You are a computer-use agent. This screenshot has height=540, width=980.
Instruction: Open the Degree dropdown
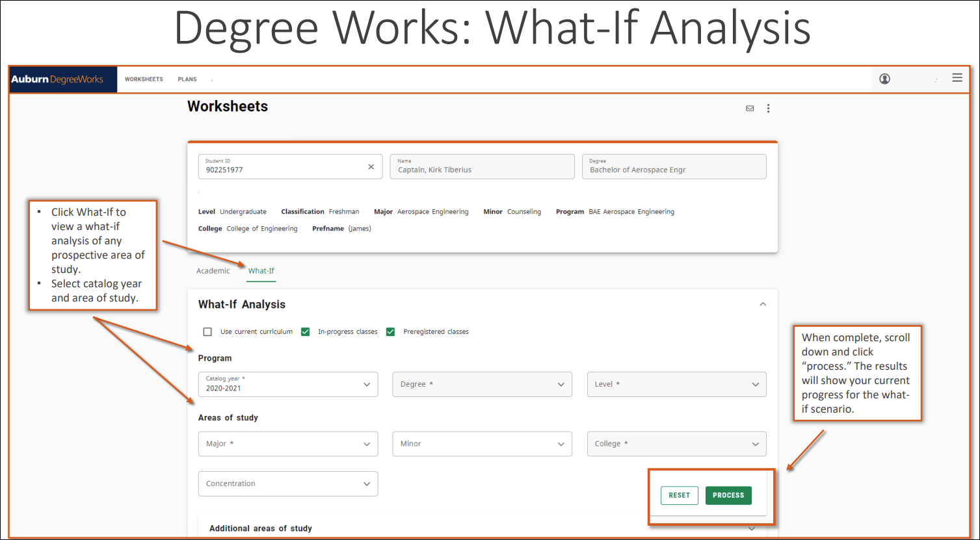[x=482, y=384]
